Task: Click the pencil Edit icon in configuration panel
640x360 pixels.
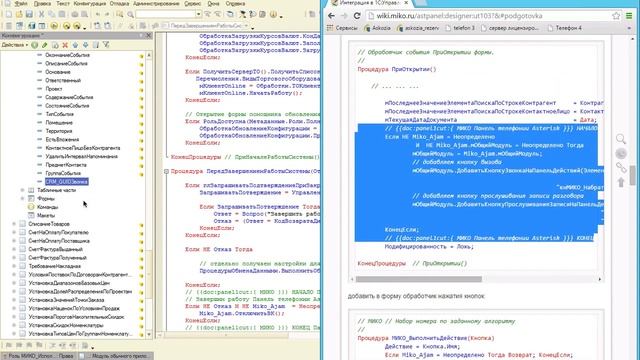Action: [x=44, y=45]
